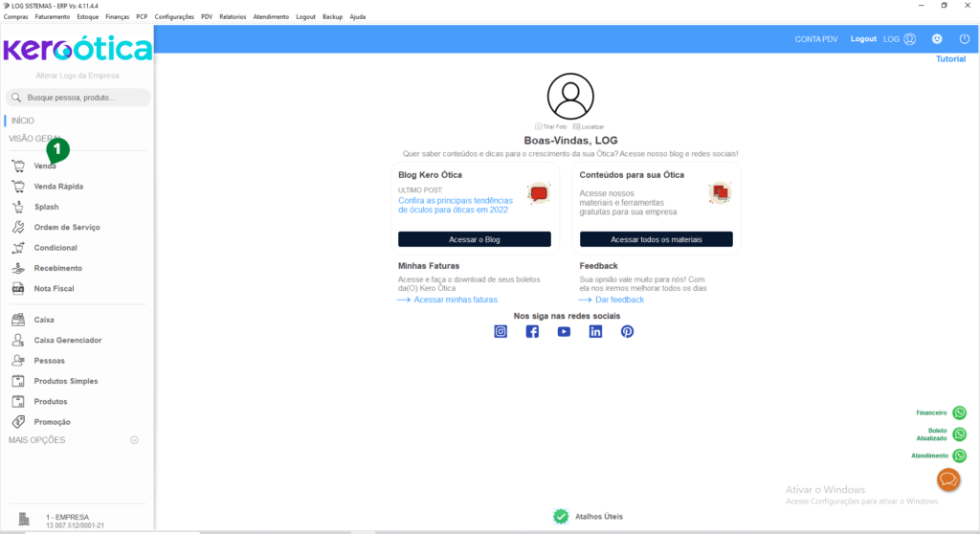Open the PDV menu
The image size is (980, 534).
(x=207, y=17)
